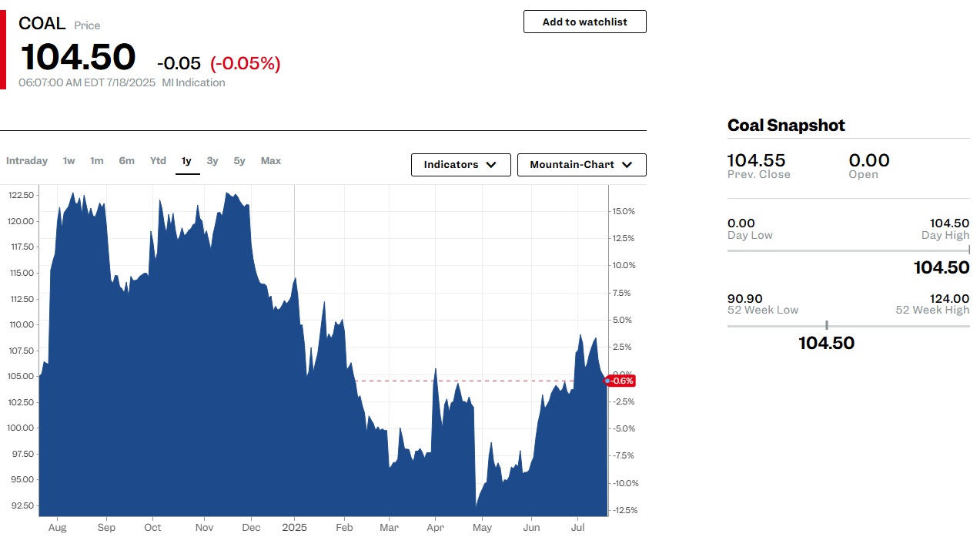
Task: Show the Max chart range
Action: [271, 161]
